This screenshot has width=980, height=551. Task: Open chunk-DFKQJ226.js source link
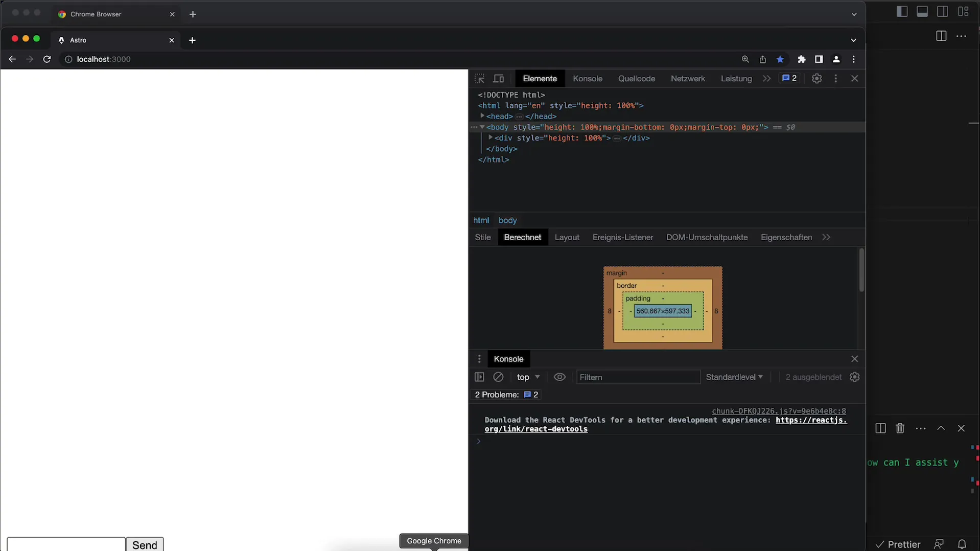(x=779, y=411)
